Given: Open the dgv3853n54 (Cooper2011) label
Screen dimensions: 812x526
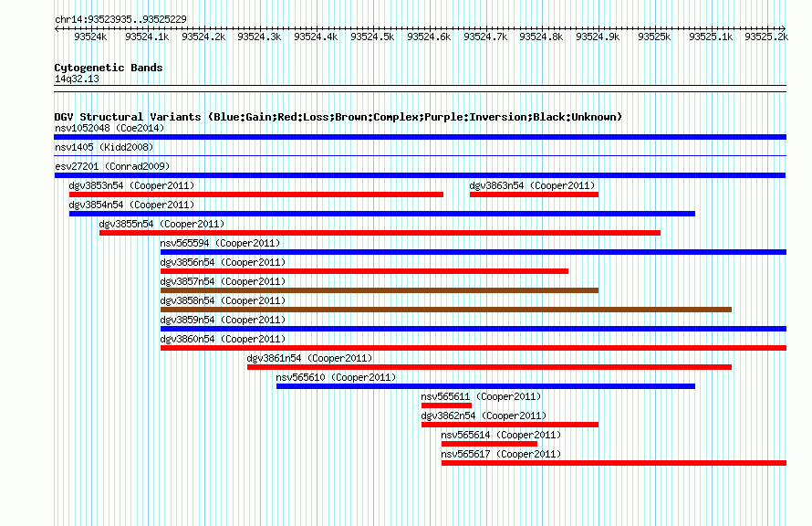Looking at the screenshot, I should [131, 185].
